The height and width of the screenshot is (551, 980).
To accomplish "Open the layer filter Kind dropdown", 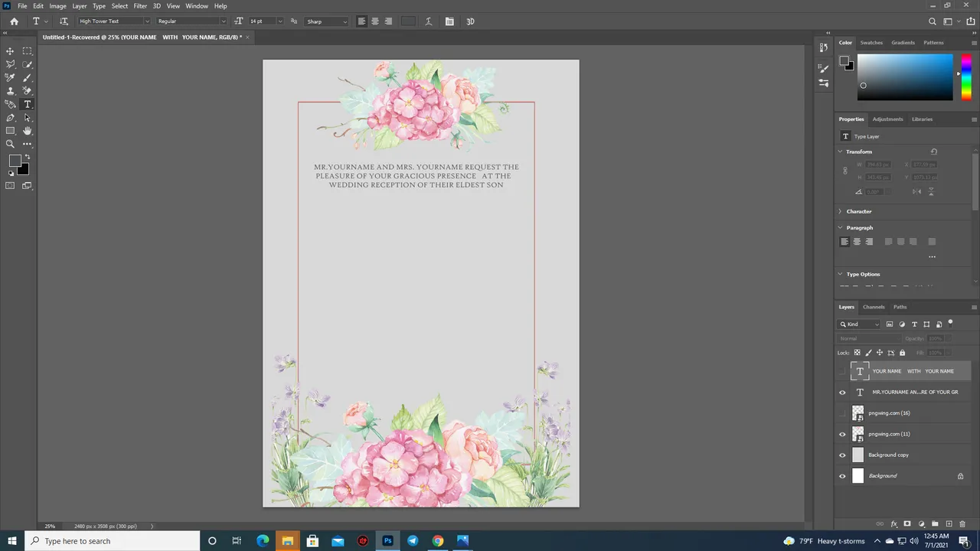I will click(x=860, y=324).
